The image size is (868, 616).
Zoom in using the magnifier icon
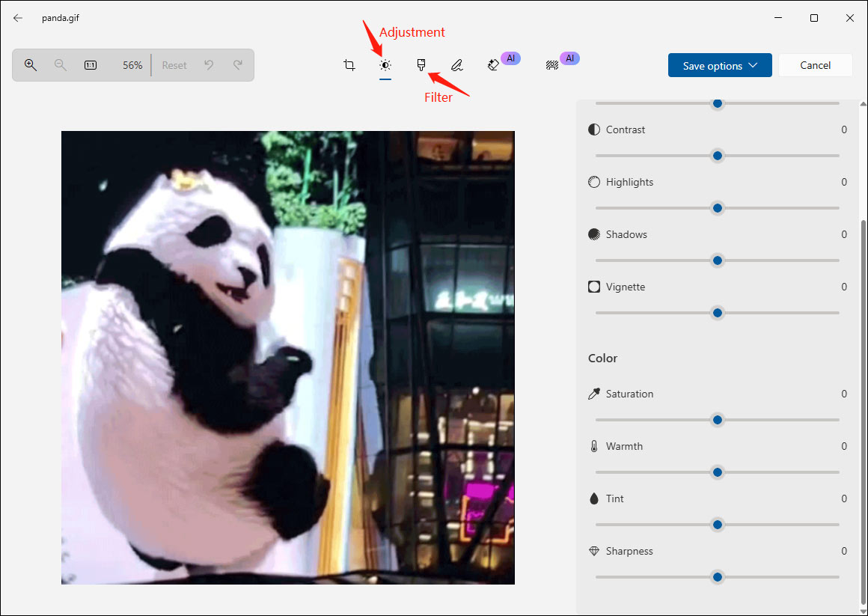pos(31,65)
